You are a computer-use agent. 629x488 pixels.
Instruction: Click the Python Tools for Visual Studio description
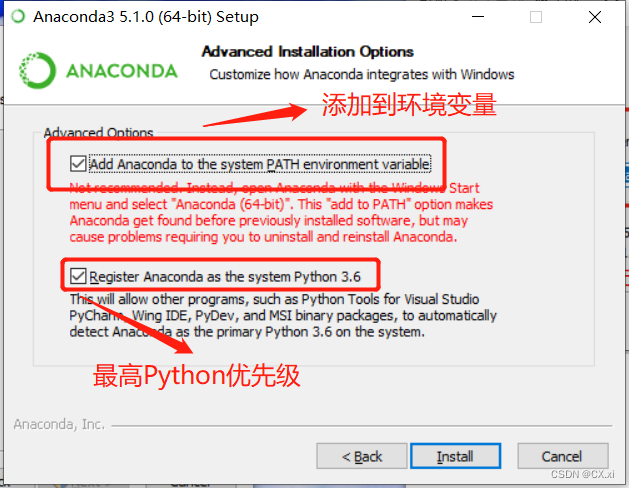tap(283, 316)
